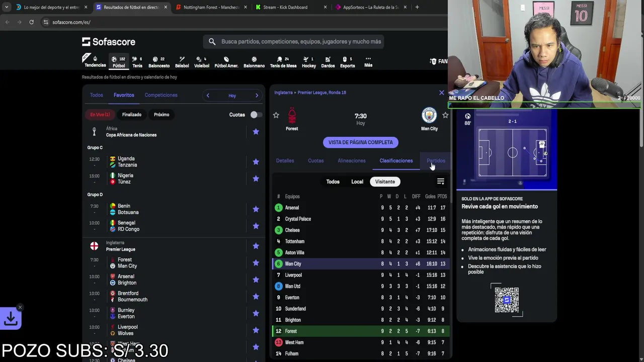The image size is (644, 362).
Task: Toggle favorite star for Benín vs Botsuana
Action: click(x=256, y=209)
